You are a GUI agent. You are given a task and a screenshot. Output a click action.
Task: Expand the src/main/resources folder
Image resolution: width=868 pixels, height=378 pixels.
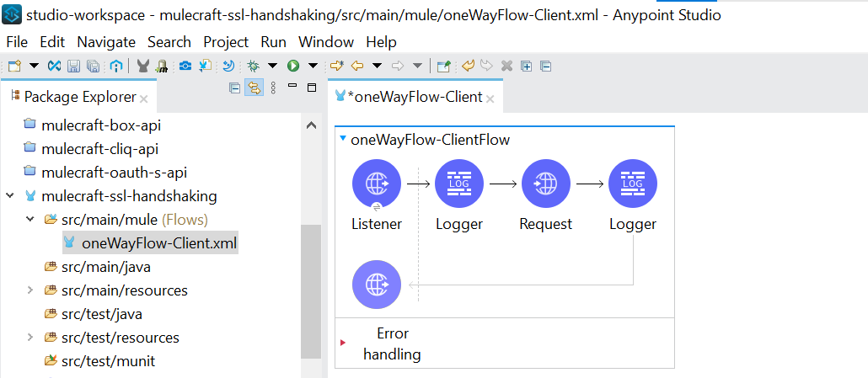[29, 290]
